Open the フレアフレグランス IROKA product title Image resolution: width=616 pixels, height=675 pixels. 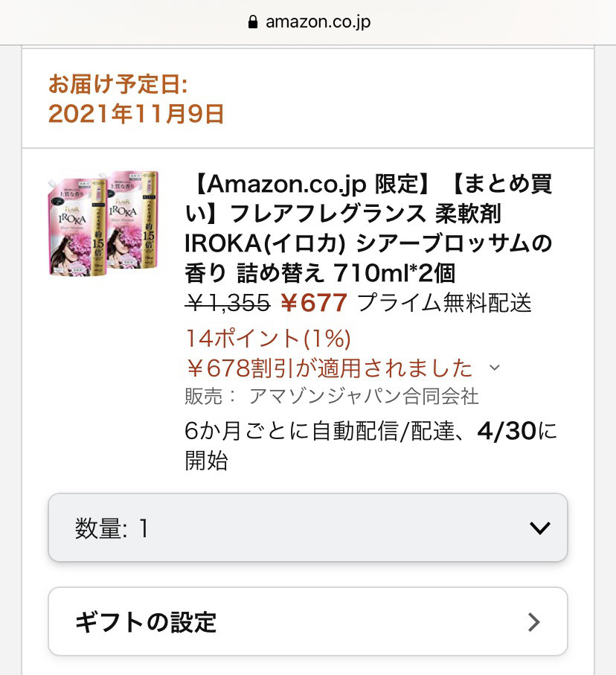368,228
